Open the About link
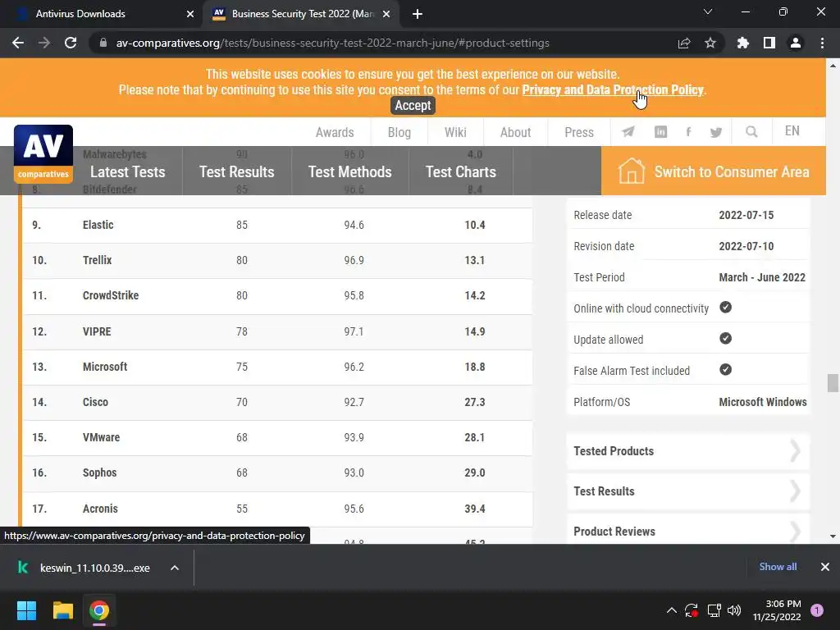This screenshot has width=840, height=630. point(515,132)
